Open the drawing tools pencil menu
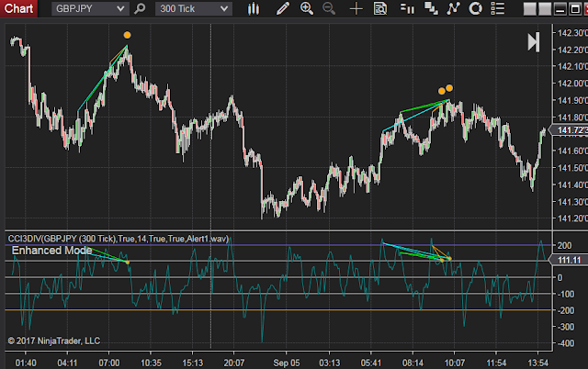This screenshot has height=369, width=588. [282, 8]
